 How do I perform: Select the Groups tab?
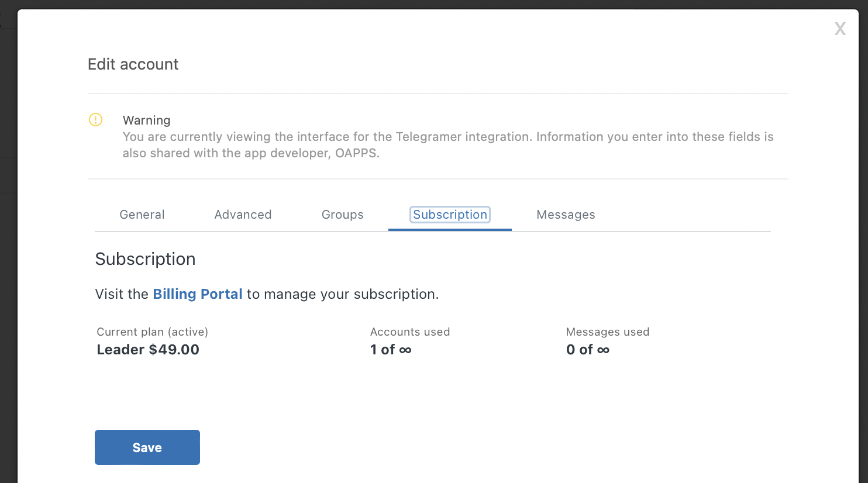click(x=342, y=215)
